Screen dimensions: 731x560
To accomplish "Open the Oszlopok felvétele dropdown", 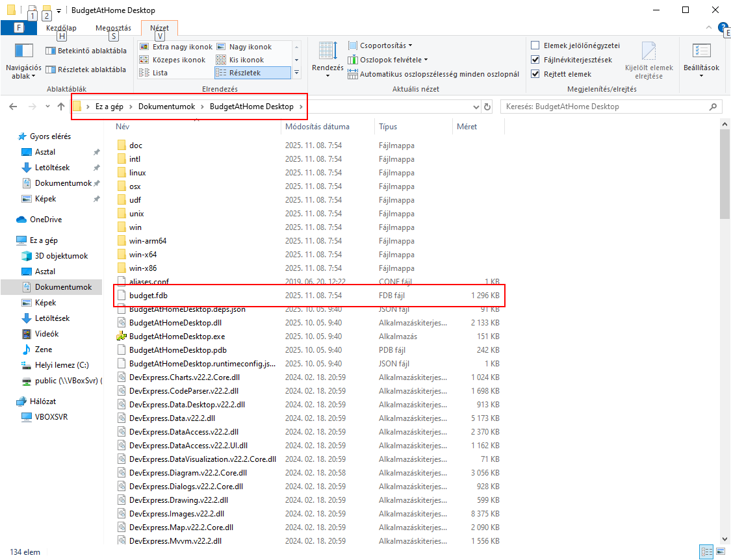I will point(389,60).
